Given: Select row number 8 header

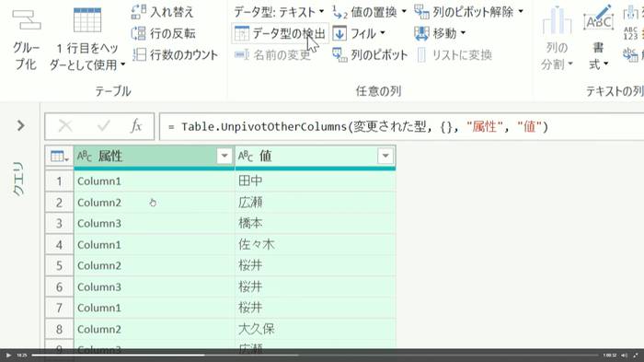Looking at the screenshot, I should pos(59,329).
